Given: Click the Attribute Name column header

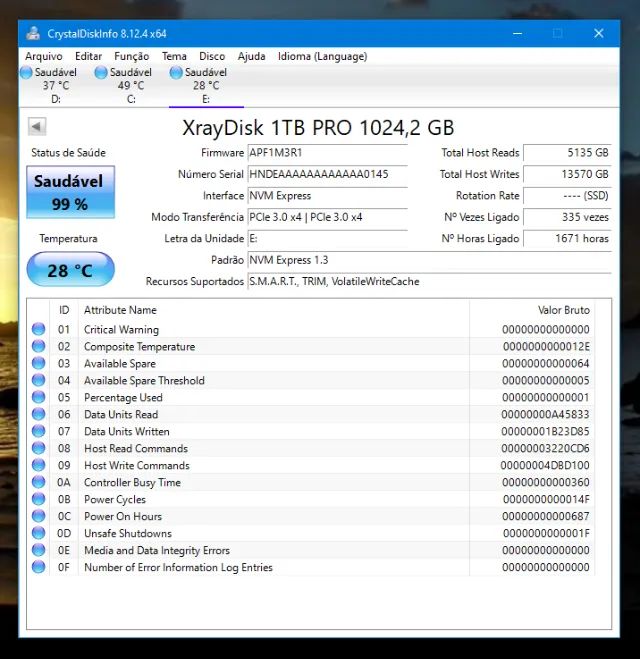Looking at the screenshot, I should 274,310.
